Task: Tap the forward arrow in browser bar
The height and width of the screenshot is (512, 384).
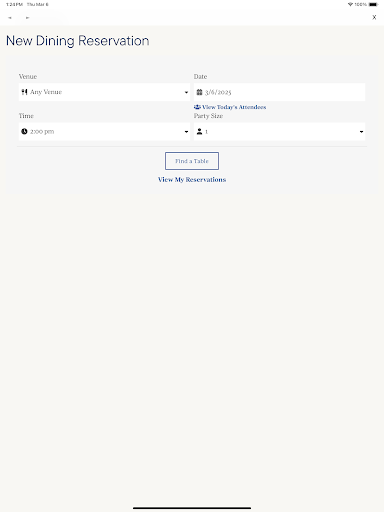Action: (x=27, y=18)
